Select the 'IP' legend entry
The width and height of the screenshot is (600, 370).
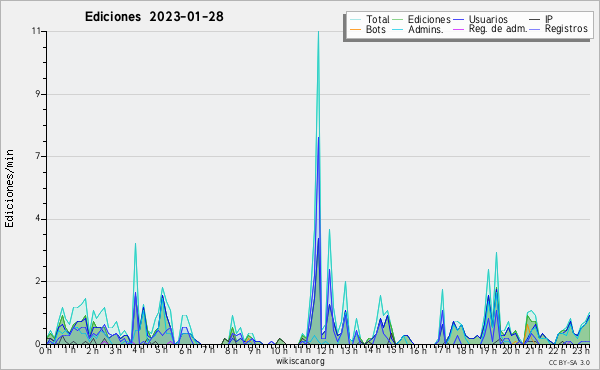[x=549, y=19]
